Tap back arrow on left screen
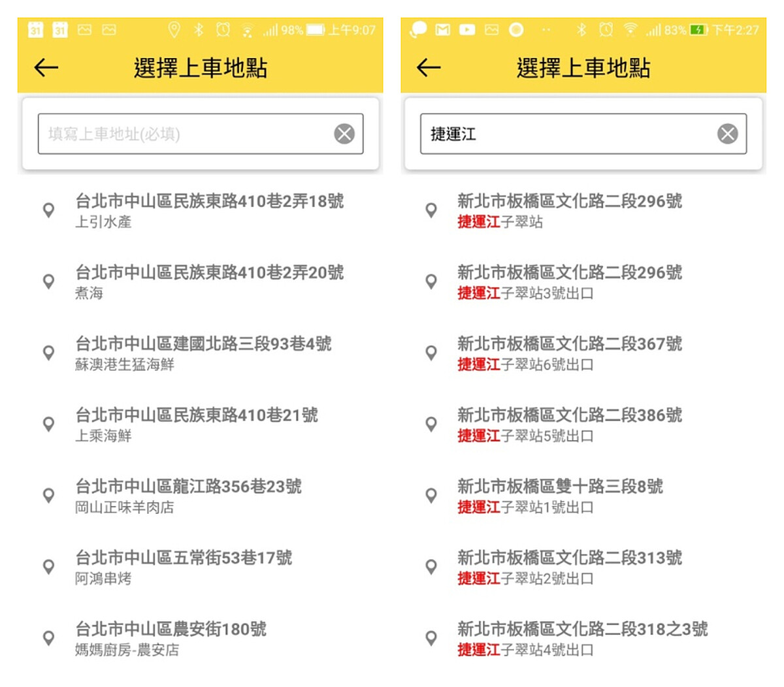Image resolution: width=784 pixels, height=687 pixels. [x=46, y=67]
